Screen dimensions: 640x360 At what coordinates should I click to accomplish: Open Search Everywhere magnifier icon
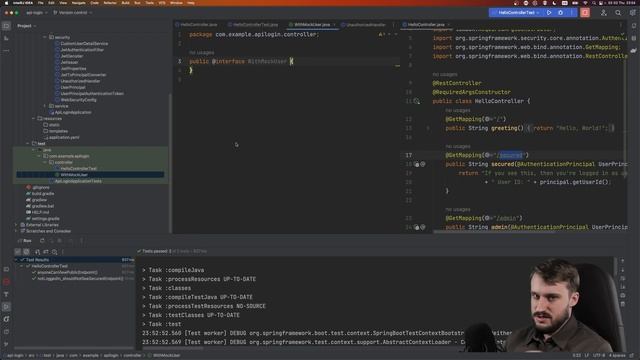click(618, 13)
